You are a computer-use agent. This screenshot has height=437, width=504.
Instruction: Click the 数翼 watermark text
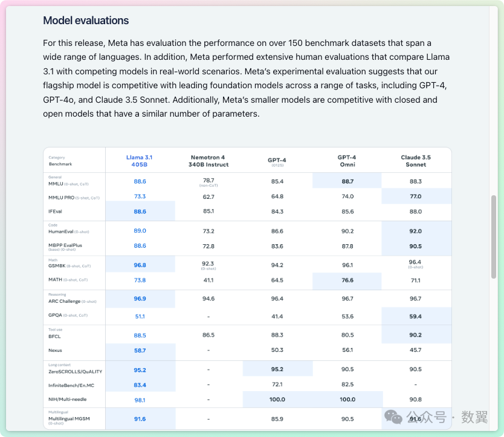pos(474,417)
